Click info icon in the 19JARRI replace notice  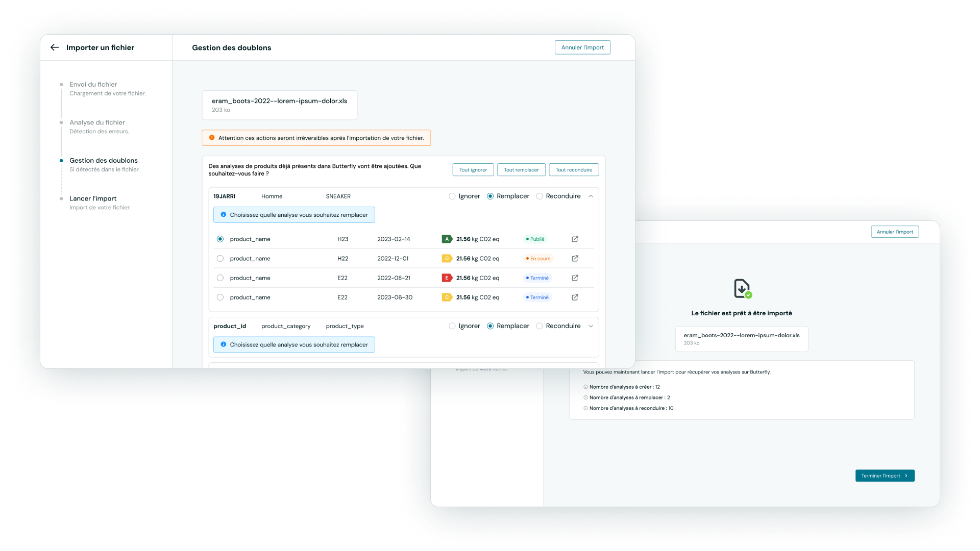tap(223, 215)
